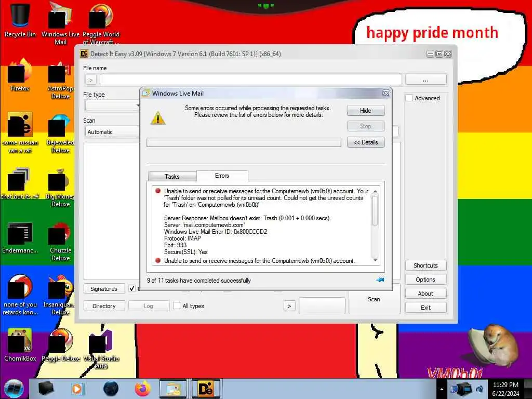Open the Peggle Deluxe desktop shortcut
The image size is (532, 399).
[60, 344]
